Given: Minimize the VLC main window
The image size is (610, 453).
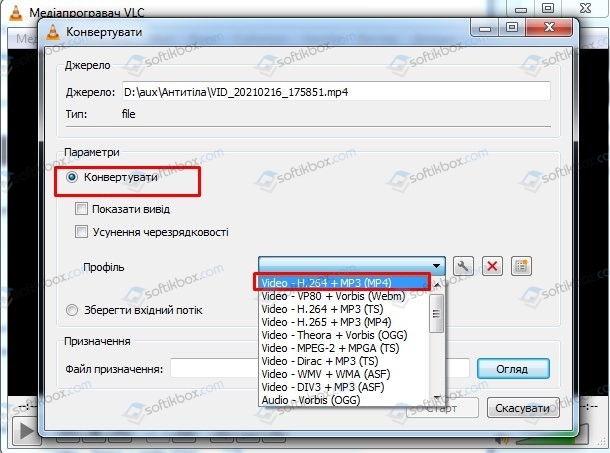Looking at the screenshot, I should [521, 9].
